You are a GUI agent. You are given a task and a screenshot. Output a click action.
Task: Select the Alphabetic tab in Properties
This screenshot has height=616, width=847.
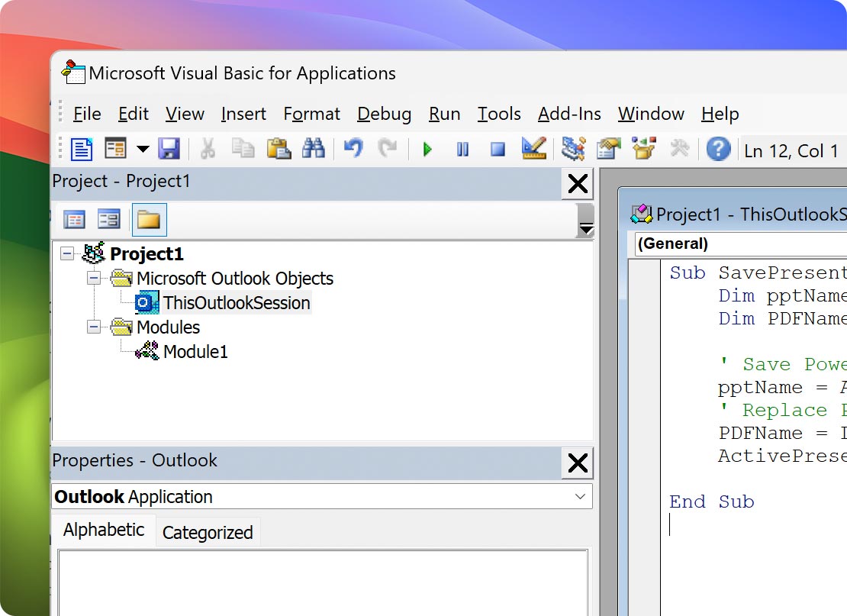click(103, 529)
